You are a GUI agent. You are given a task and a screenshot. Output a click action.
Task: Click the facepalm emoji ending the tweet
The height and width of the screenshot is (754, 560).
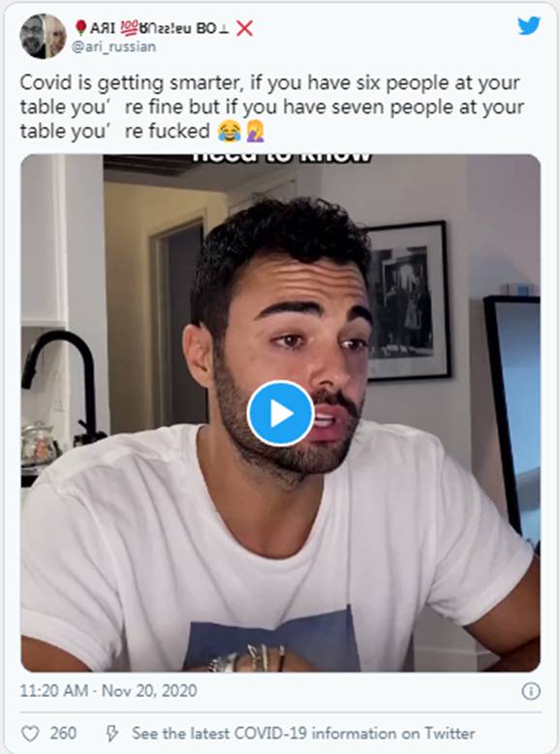click(x=255, y=131)
